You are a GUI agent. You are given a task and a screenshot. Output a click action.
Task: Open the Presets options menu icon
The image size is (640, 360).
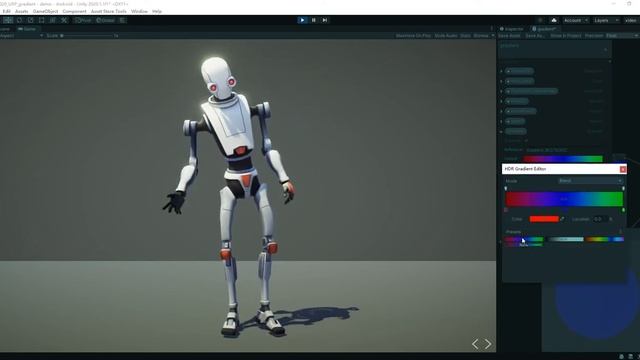pyautogui.click(x=620, y=231)
